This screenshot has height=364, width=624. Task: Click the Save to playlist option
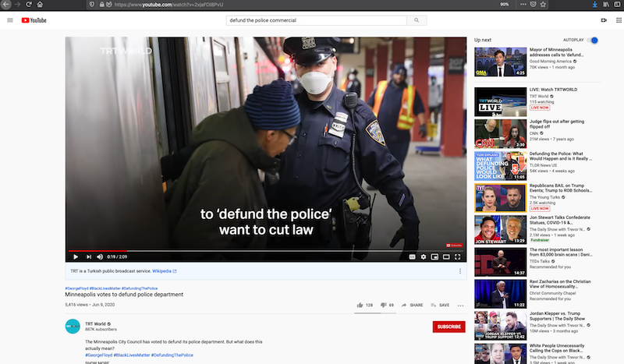pyautogui.click(x=440, y=305)
